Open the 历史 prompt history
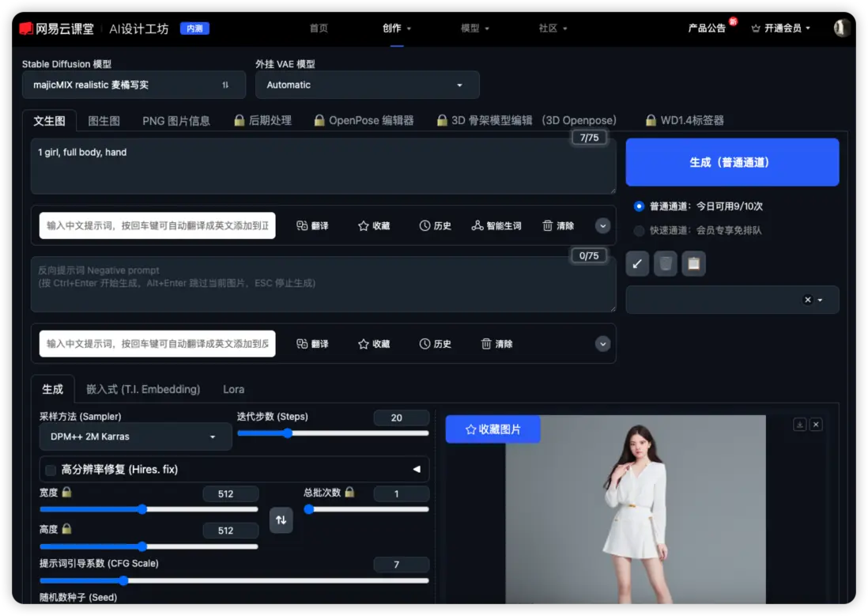This screenshot has height=616, width=868. tap(435, 225)
